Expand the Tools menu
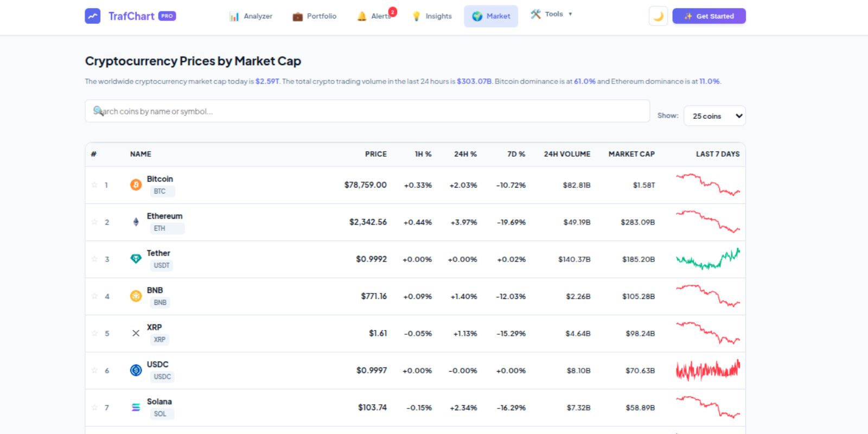Screen dimensions: 868x434 551,15
